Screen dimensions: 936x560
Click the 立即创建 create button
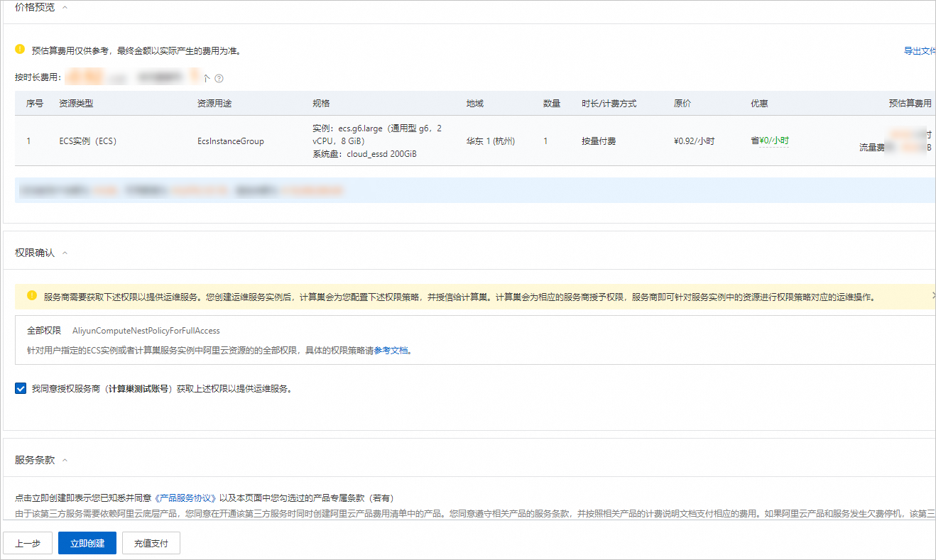coord(87,543)
